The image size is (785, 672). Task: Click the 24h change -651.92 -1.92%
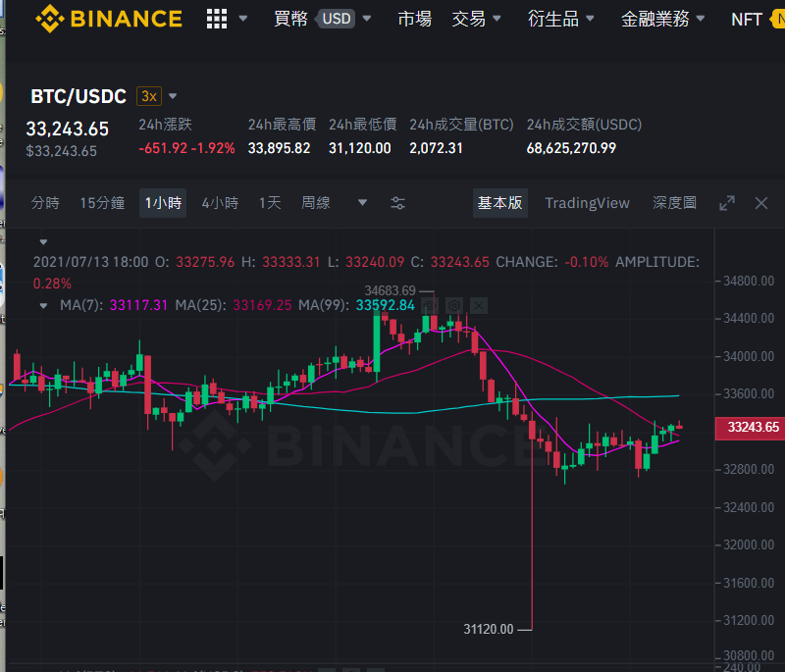coord(186,148)
